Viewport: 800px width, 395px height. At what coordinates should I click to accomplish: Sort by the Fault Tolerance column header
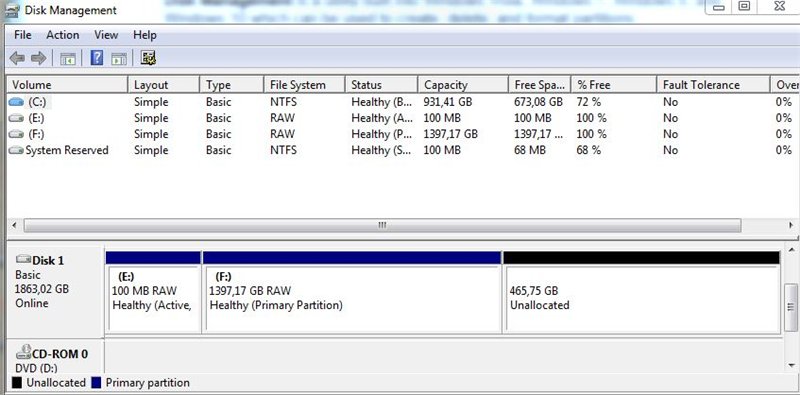click(x=713, y=85)
